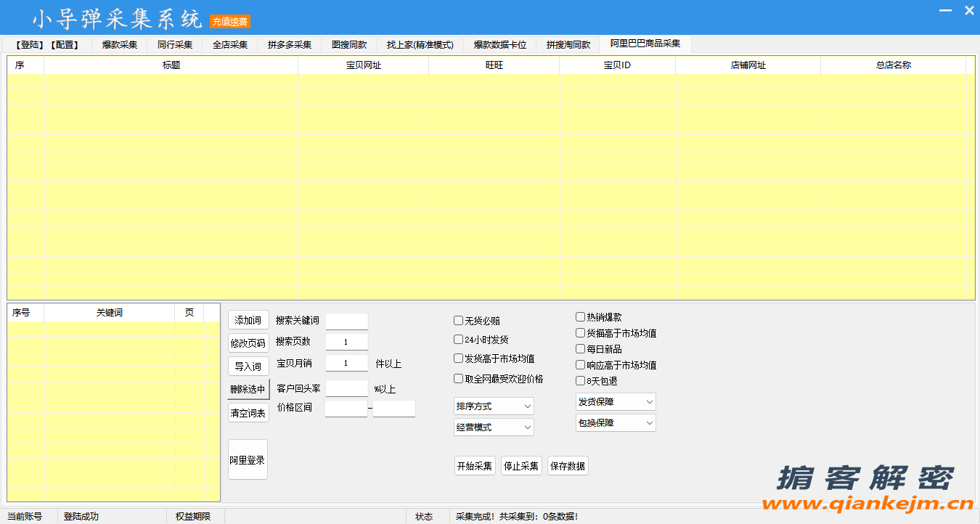Click the 总店名称 column header
The height and width of the screenshot is (524, 980).
894,65
